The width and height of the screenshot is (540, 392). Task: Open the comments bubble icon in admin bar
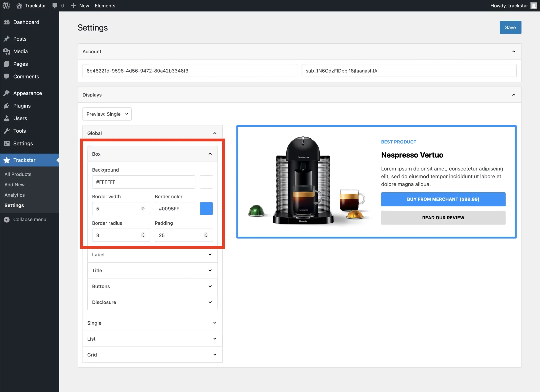coord(55,6)
